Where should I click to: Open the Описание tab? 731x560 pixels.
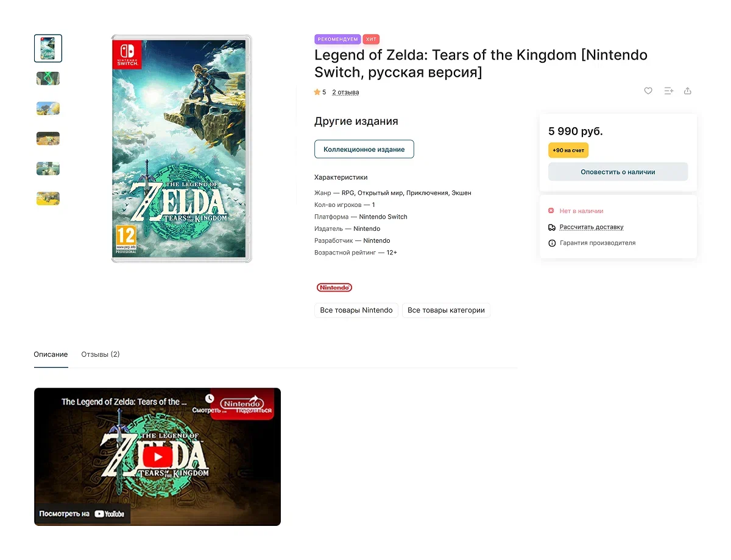click(51, 354)
